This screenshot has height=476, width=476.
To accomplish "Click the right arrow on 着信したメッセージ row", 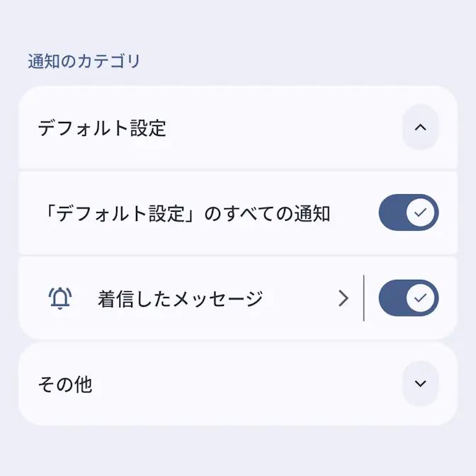I will pos(344,299).
